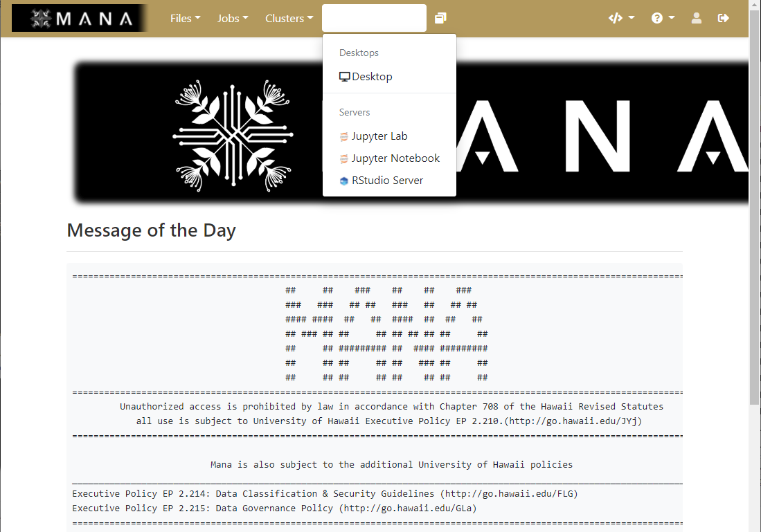Image resolution: width=761 pixels, height=532 pixels.
Task: Open the Help question-mark dropdown
Action: point(663,19)
